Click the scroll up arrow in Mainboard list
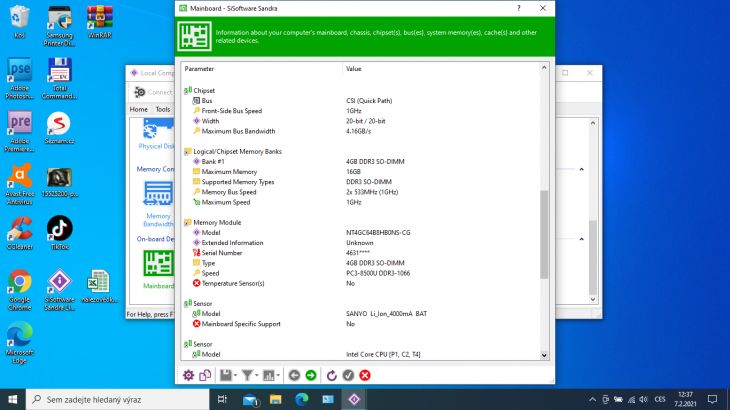Viewport: 730px width, 410px height. (544, 68)
